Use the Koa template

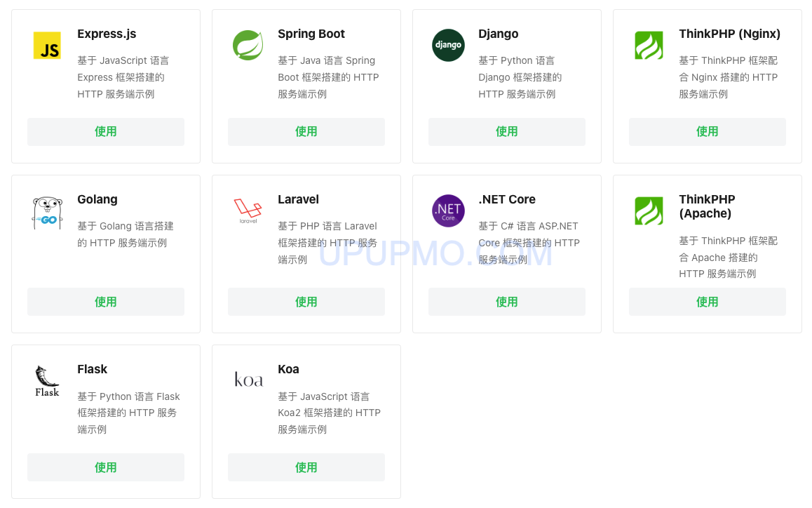306,467
